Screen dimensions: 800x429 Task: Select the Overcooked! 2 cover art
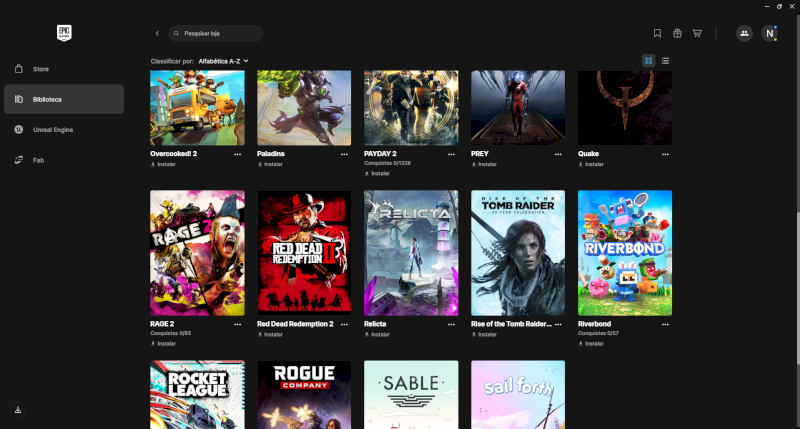pos(197,108)
